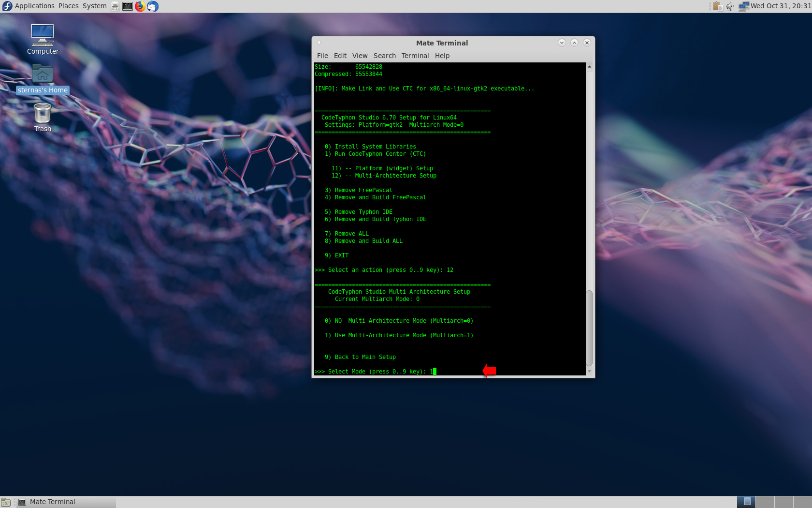
Task: Click '7) Remove ALL' line
Action: click(x=347, y=234)
